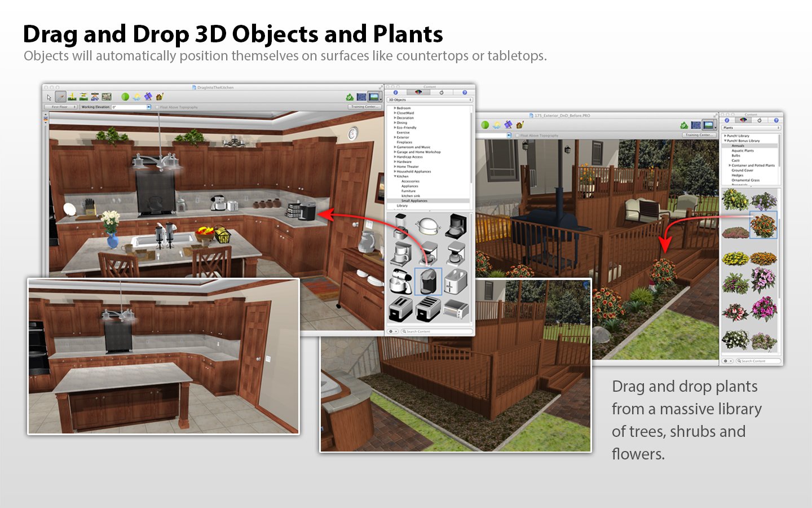Click the house paint icon in kitchen toolbar
This screenshot has height=508, width=812.
(160, 97)
